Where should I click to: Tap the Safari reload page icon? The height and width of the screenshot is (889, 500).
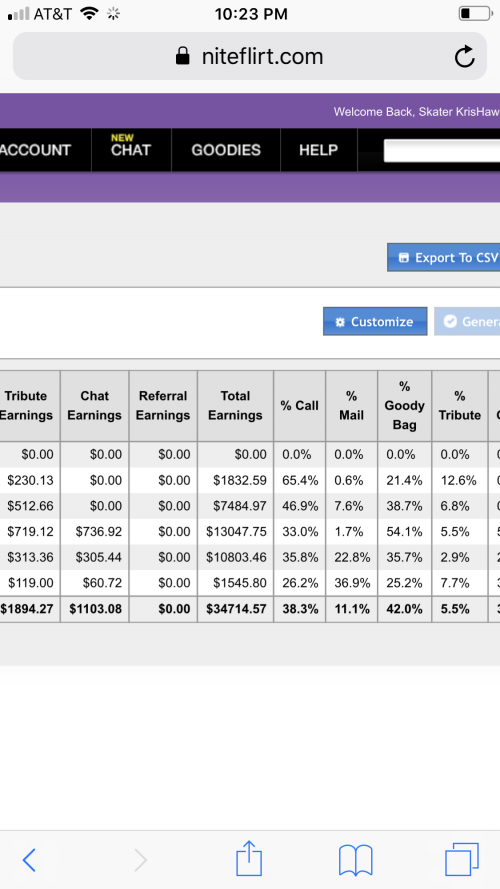[x=464, y=57]
